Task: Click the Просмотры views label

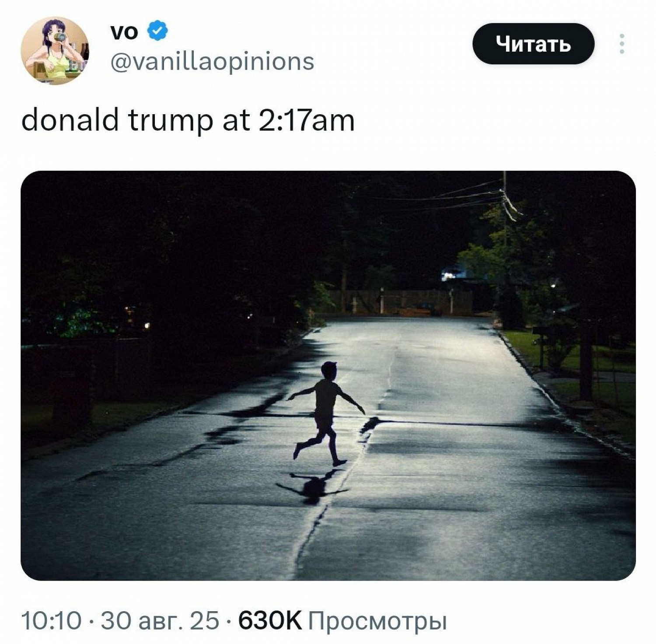Action: coord(378,621)
